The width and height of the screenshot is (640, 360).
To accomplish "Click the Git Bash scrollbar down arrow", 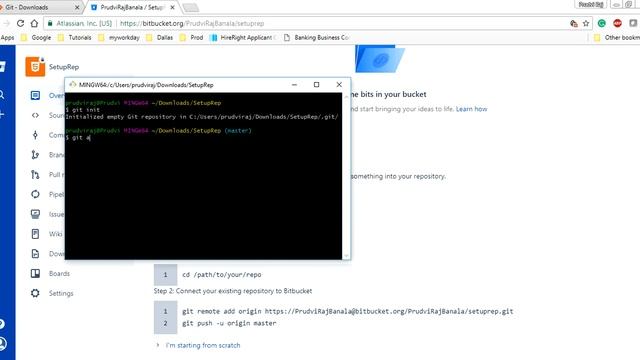I will click(x=346, y=256).
